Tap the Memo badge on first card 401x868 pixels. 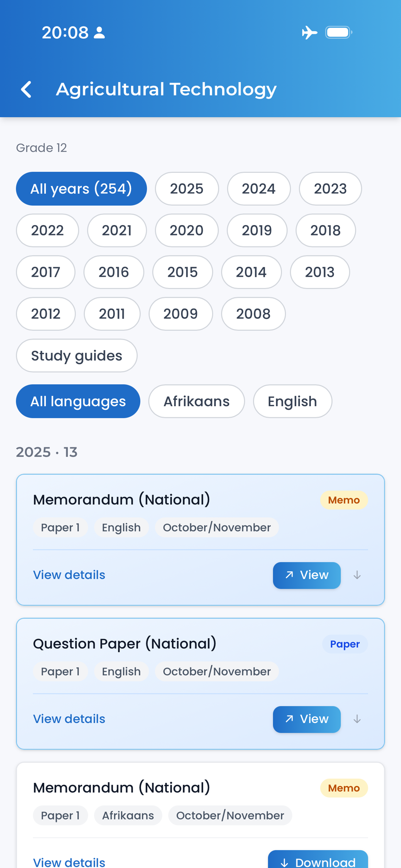coord(344,500)
